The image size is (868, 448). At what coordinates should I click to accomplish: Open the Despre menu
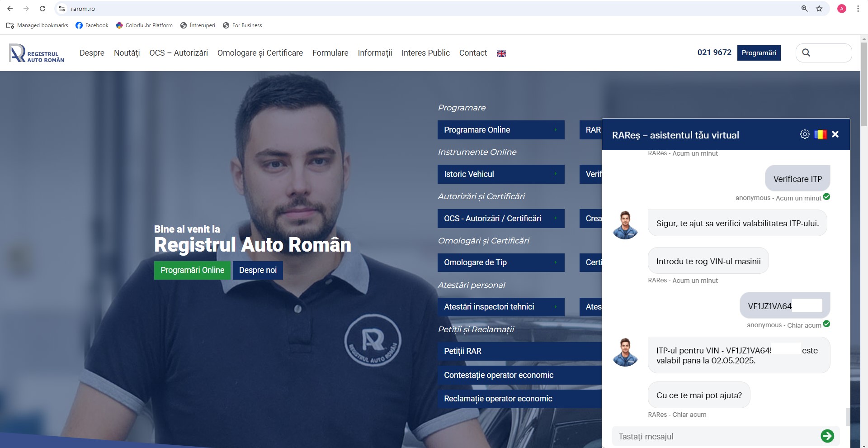[92, 53]
